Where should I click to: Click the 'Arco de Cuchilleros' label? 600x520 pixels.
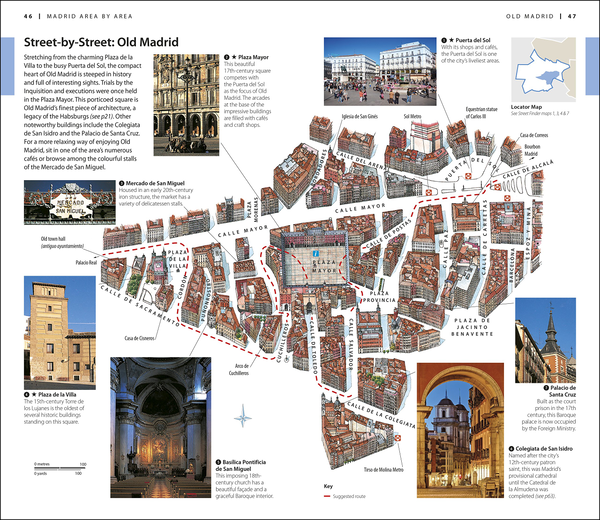239,369
